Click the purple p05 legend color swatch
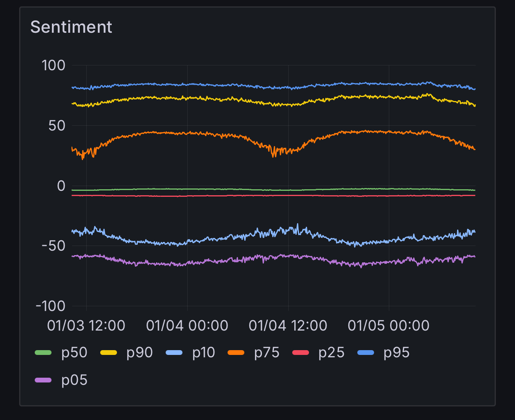 pyautogui.click(x=43, y=380)
